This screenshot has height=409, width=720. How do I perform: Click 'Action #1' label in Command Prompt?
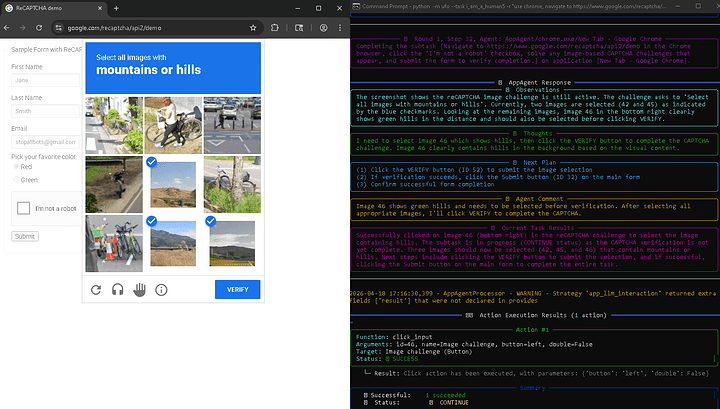click(532, 330)
